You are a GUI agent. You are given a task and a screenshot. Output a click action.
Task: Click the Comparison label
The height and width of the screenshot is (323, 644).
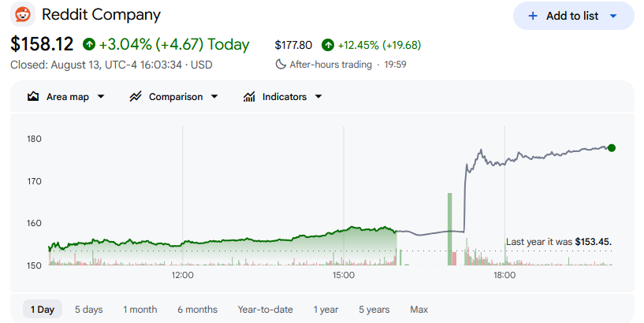[x=176, y=97]
